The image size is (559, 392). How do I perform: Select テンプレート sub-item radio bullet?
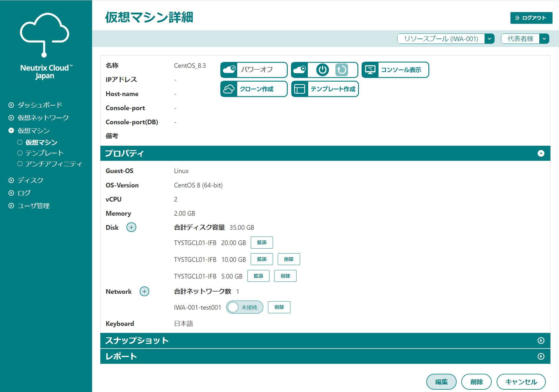click(20, 153)
